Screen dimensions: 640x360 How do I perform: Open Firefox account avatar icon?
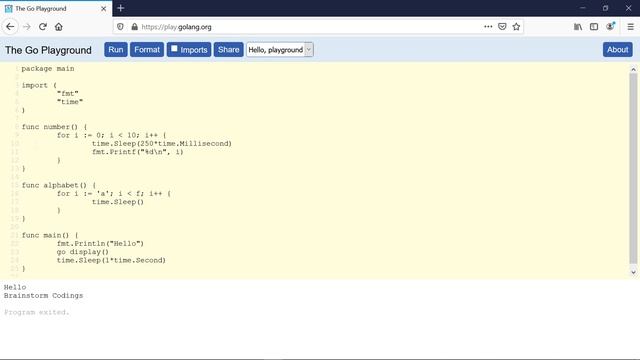point(610,27)
